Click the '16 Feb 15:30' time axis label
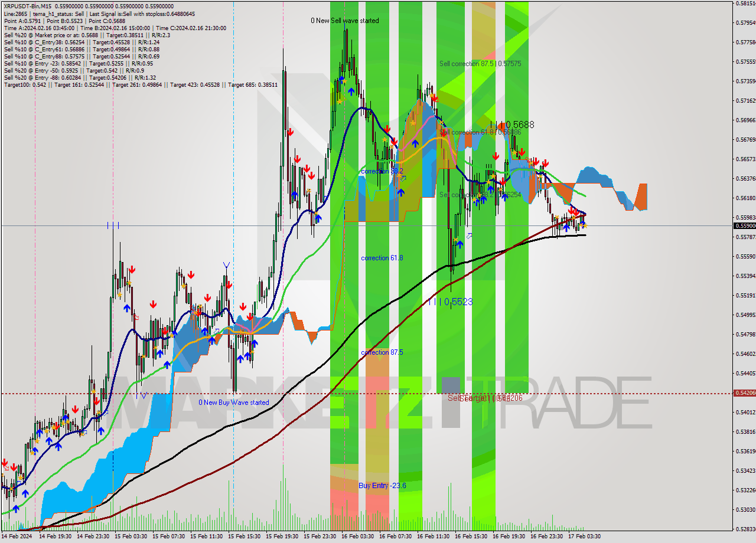The image size is (756, 543). click(x=471, y=537)
